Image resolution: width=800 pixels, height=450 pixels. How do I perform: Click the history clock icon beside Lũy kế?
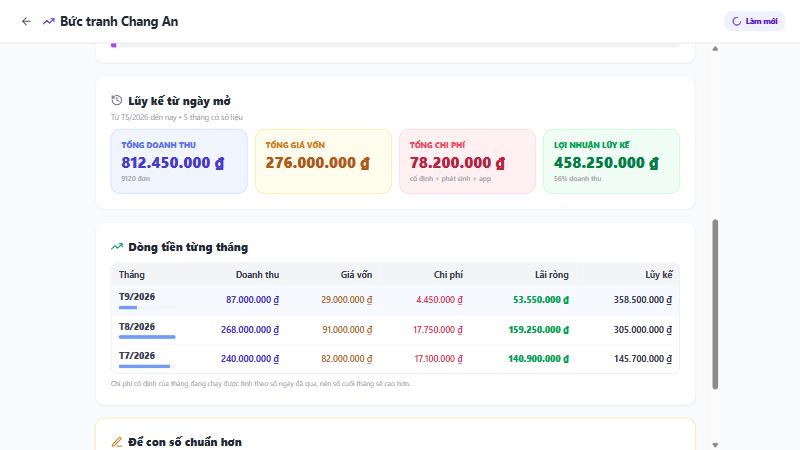[x=117, y=101]
